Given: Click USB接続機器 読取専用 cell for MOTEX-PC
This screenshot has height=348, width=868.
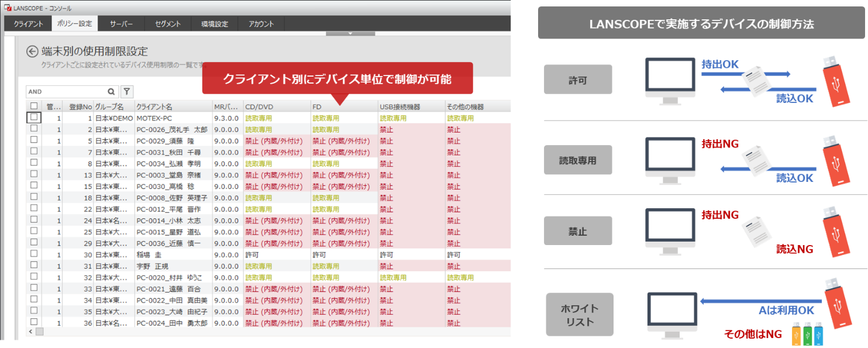Looking at the screenshot, I should pos(393,118).
